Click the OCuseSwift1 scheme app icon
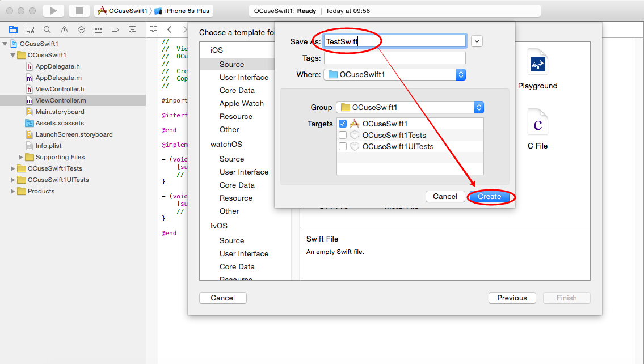Viewport: 644px width, 364px height. point(102,11)
